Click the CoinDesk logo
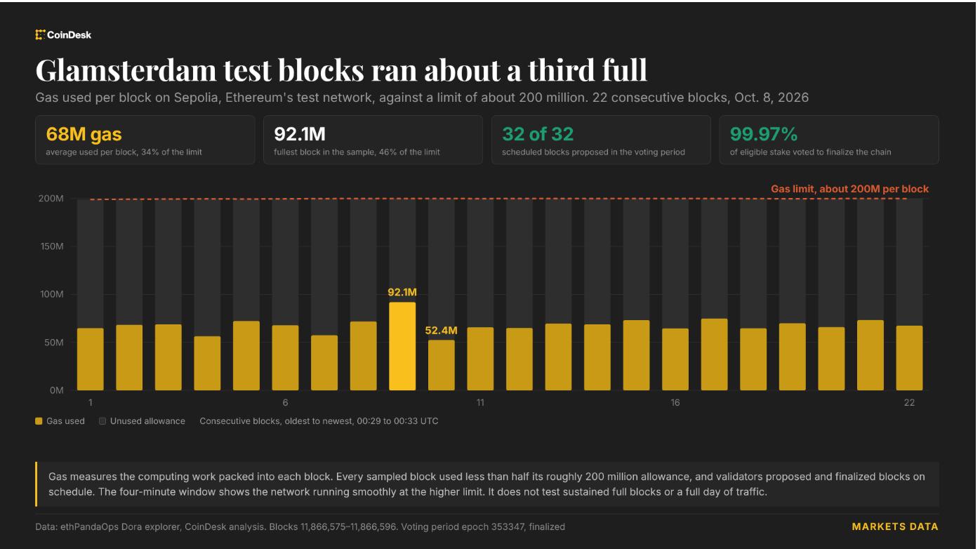Image resolution: width=980 pixels, height=549 pixels. pos(63,34)
